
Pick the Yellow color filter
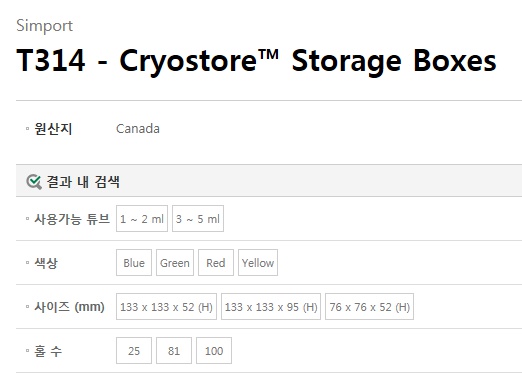coord(258,263)
